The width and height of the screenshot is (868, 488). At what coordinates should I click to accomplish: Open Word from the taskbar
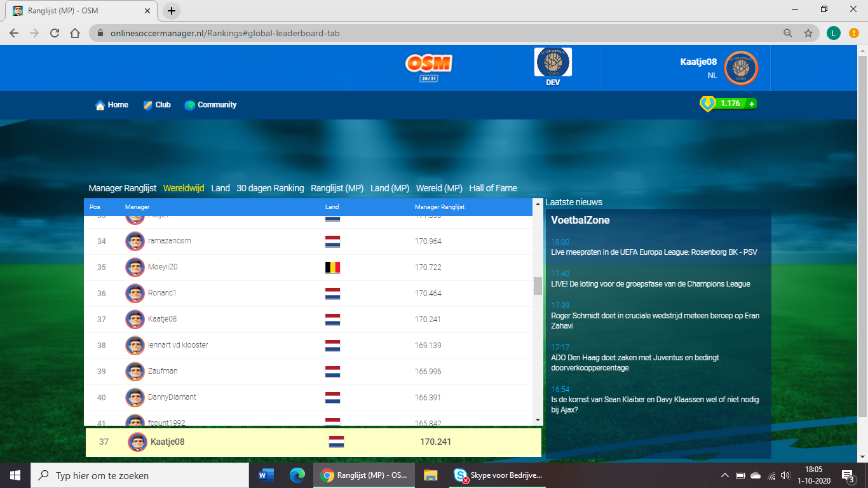[266, 475]
